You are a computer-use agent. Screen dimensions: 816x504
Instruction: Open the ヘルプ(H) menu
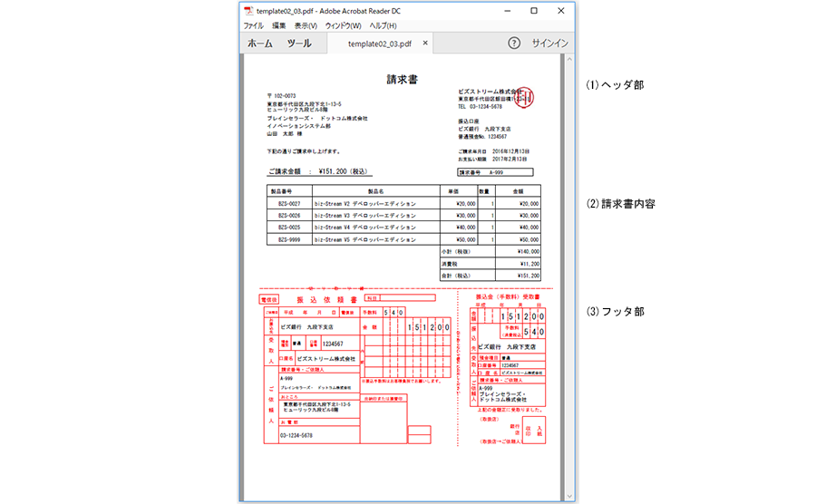(x=384, y=26)
